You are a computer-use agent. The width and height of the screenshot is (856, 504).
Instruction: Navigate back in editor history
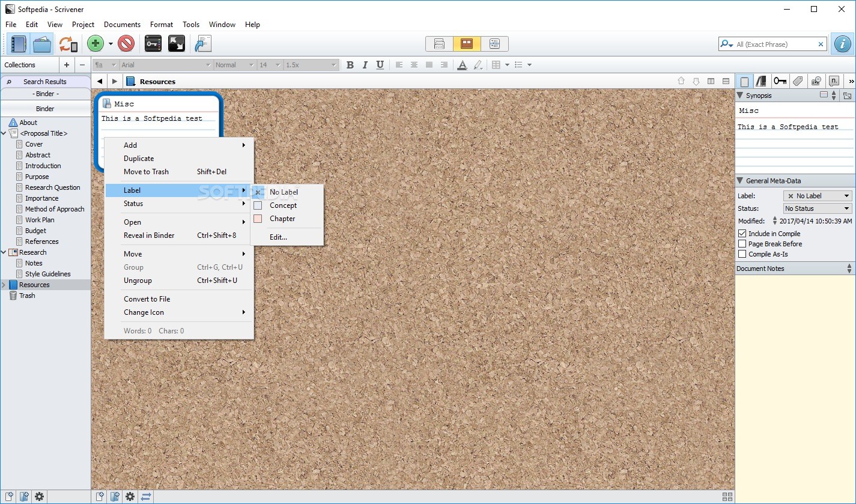pos(100,81)
